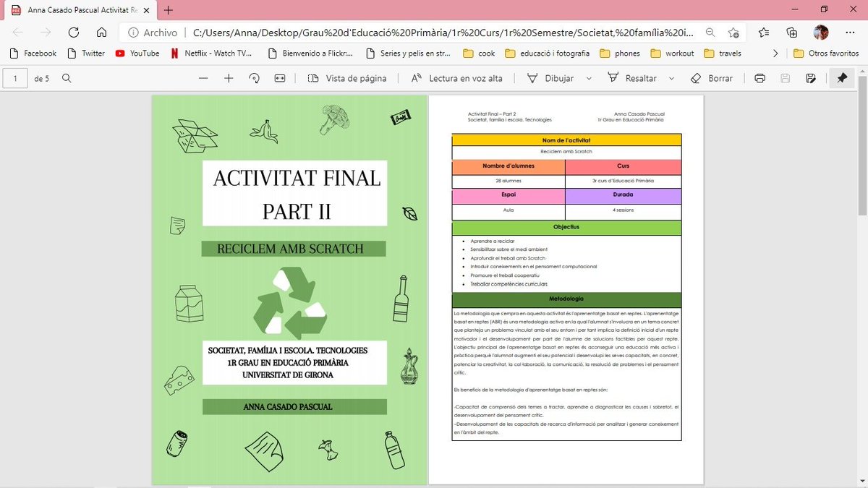This screenshot has height=488, width=868.
Task: Click the green recycling symbol on cover
Action: pyautogui.click(x=291, y=304)
